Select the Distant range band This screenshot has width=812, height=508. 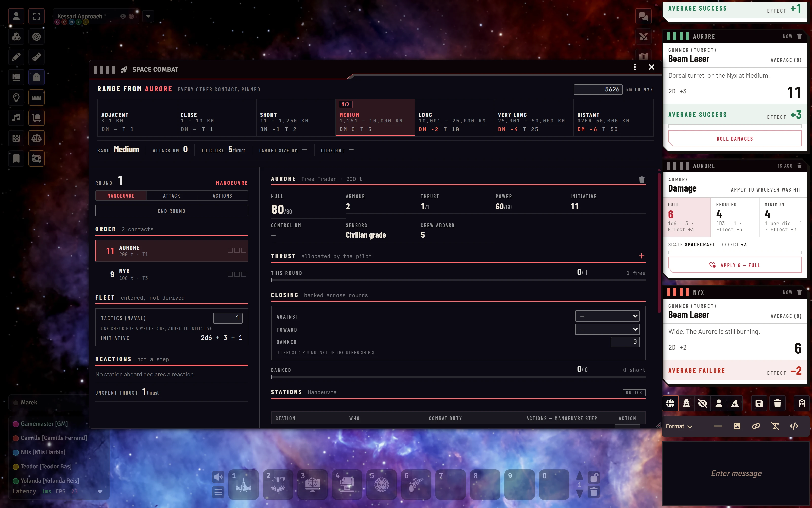tap(613, 118)
